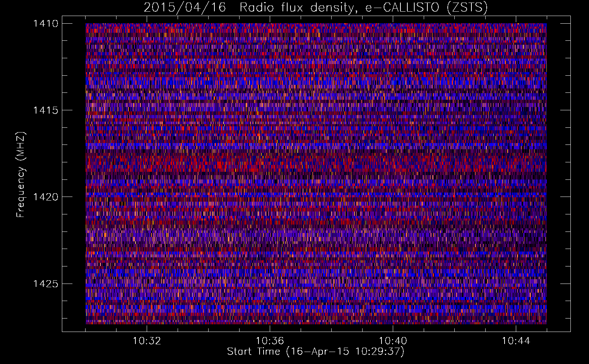
Task: Click the 1425 frequency tick label
Action: (46, 284)
